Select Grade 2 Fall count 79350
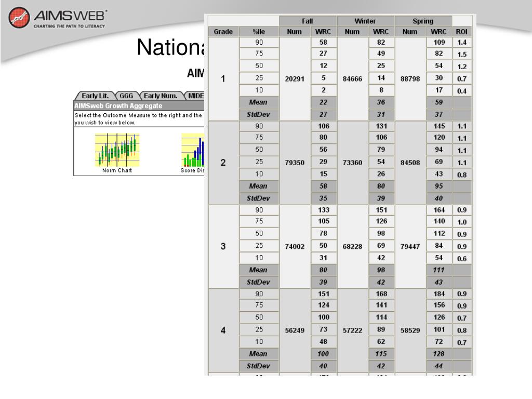 (x=295, y=163)
